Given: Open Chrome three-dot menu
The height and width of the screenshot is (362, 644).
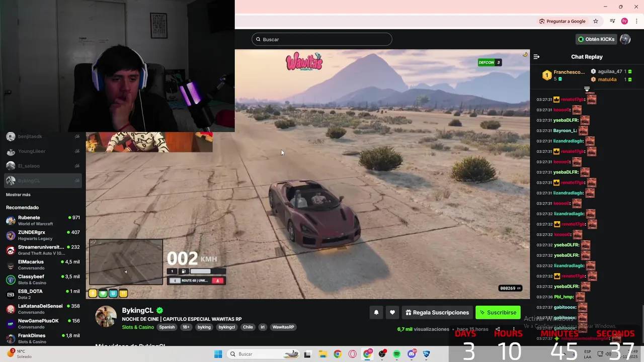Looking at the screenshot, I should coord(636,21).
